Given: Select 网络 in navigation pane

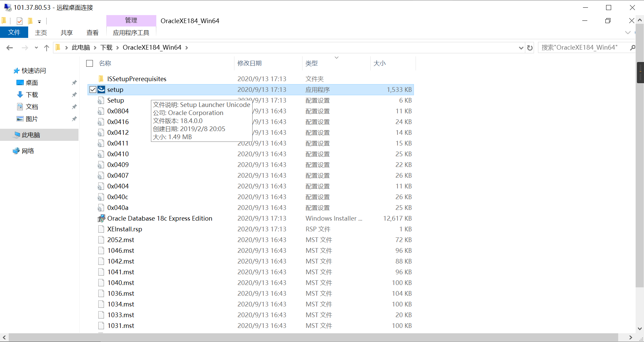Looking at the screenshot, I should coord(28,151).
